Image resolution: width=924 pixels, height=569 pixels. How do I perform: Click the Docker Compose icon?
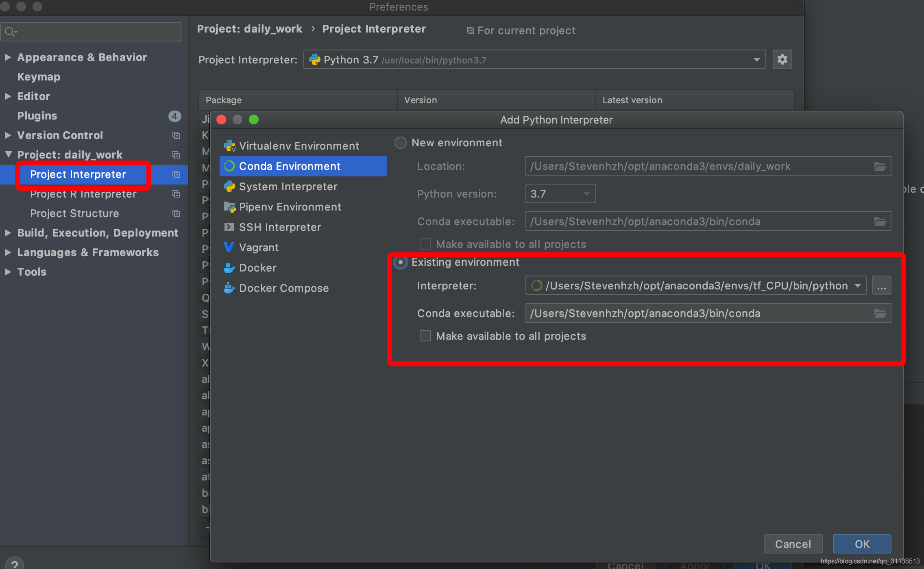pos(229,288)
